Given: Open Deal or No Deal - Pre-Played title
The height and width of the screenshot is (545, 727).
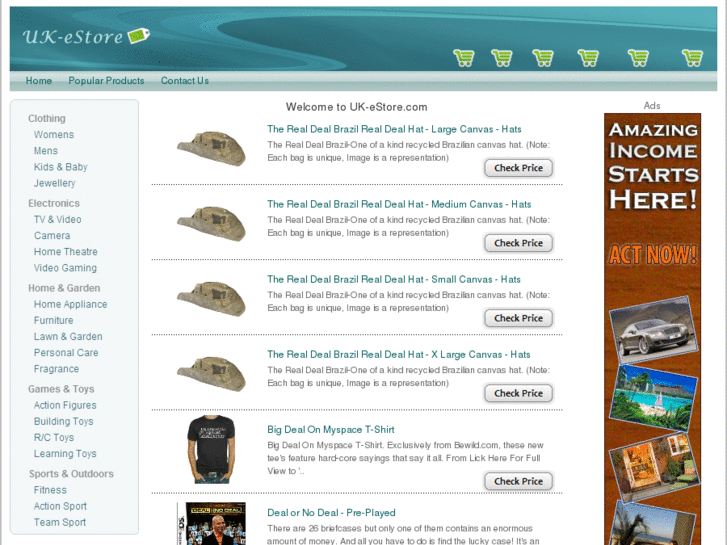Looking at the screenshot, I should click(331, 513).
